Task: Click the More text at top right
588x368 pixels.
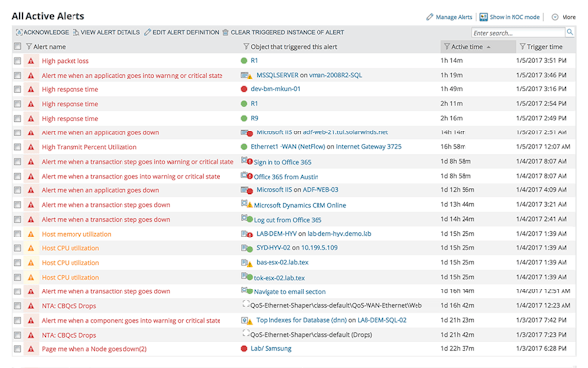Action: coord(568,17)
